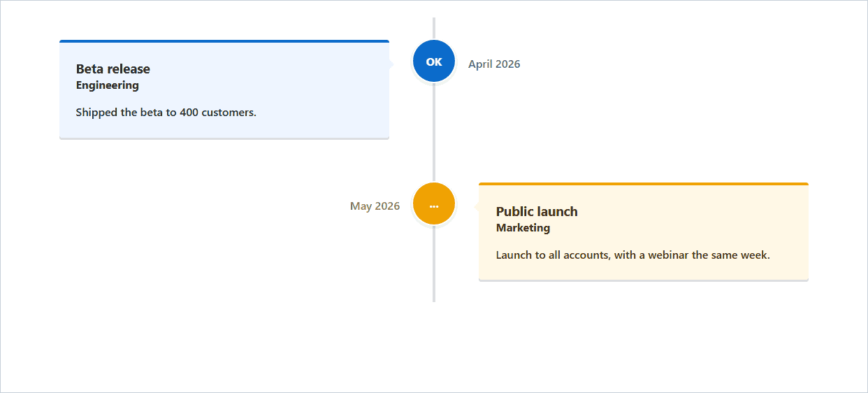Click the 'Shipped the beta to 400 customers.' text
868x393 pixels.
166,113
